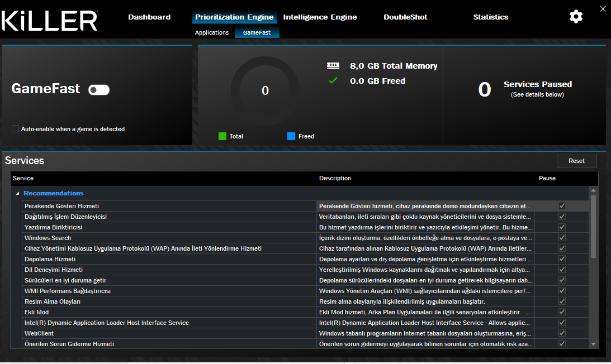This screenshot has height=364, width=611.
Task: Uncheck Pause for Dağıtılmış İşlem Düzenleyicisi
Action: [562, 217]
